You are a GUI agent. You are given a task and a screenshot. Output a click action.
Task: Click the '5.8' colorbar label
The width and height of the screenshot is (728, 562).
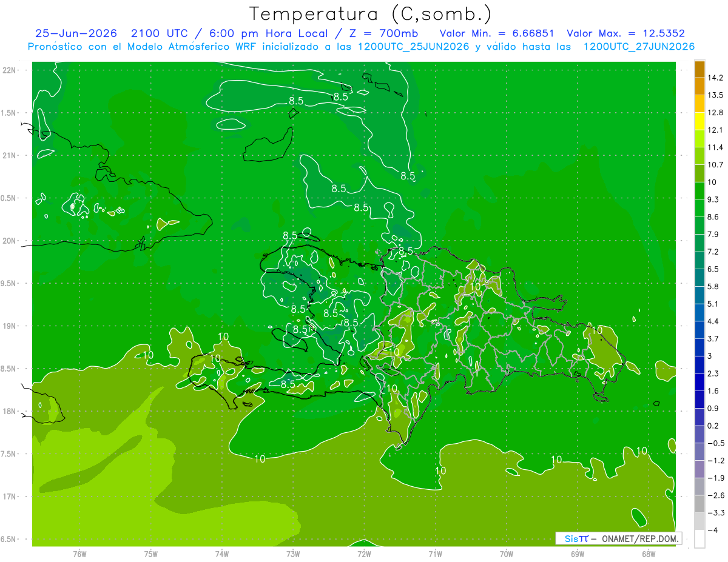(x=713, y=286)
